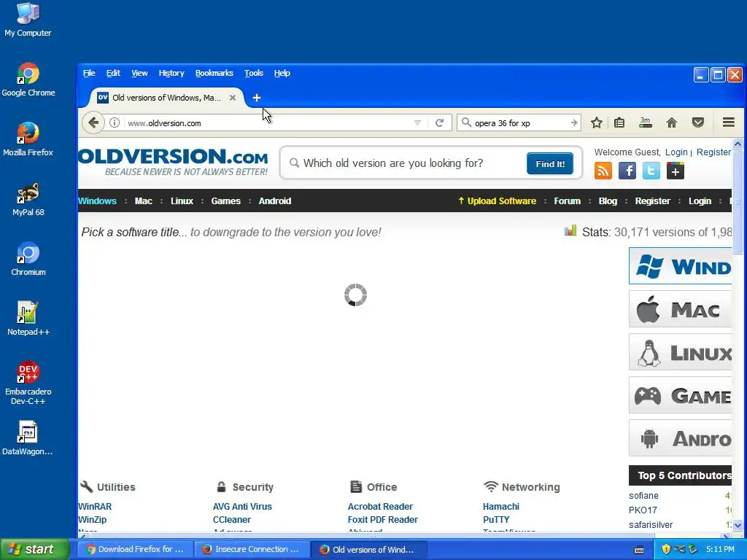Click the Pocket icon in toolbar
The height and width of the screenshot is (560, 747).
698,122
